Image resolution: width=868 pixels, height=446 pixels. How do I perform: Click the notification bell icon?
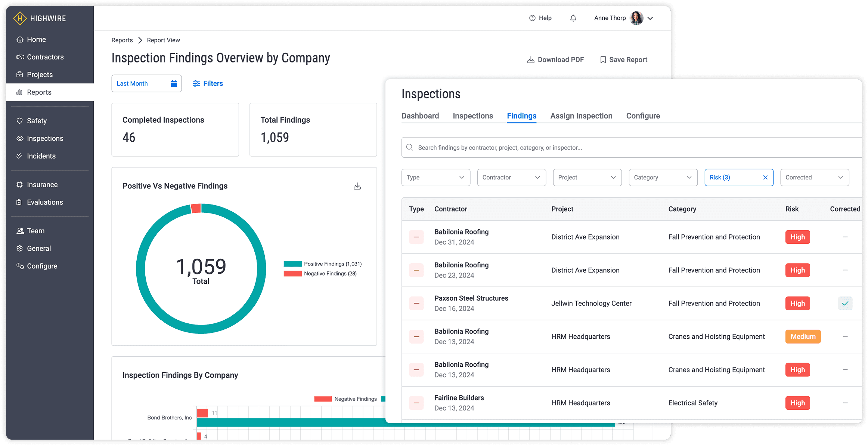coord(573,18)
